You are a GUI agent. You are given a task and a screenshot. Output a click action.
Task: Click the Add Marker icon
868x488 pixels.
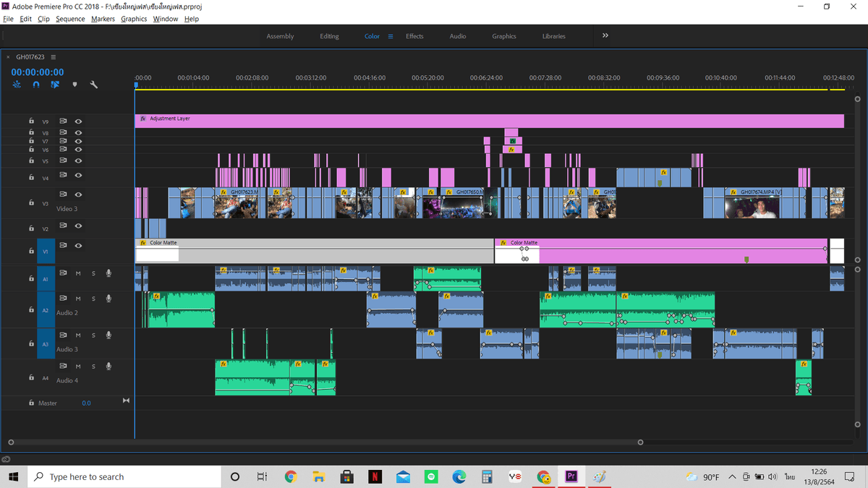click(75, 85)
